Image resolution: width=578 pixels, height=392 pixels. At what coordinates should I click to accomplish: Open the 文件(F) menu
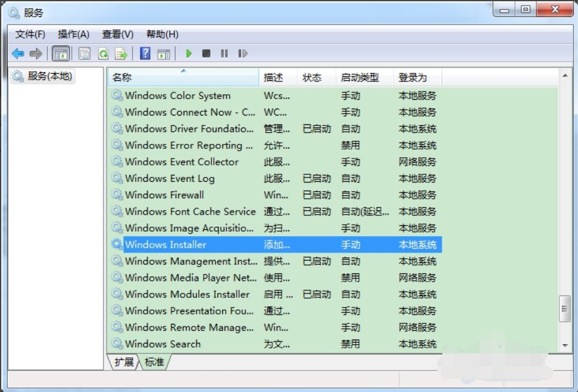[30, 34]
